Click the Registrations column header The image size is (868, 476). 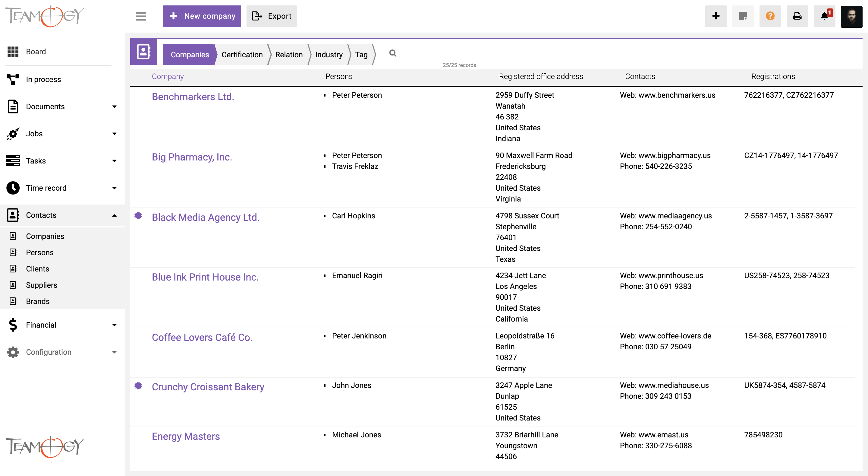point(773,77)
